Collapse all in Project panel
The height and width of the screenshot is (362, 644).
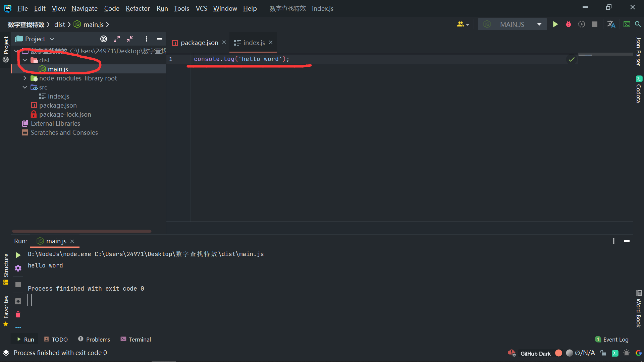pyautogui.click(x=130, y=39)
